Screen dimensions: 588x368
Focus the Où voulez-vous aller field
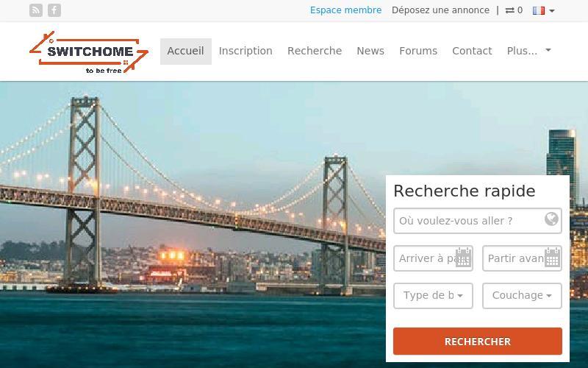(477, 221)
